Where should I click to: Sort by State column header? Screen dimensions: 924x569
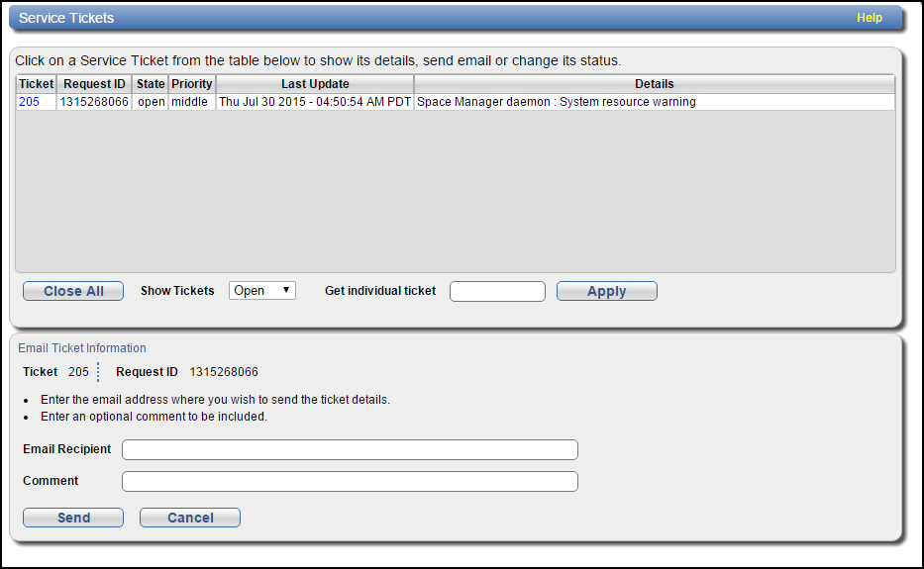pos(151,84)
